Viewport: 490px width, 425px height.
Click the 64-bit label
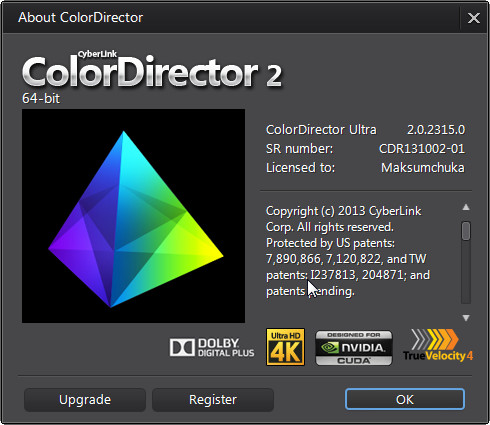click(x=41, y=99)
